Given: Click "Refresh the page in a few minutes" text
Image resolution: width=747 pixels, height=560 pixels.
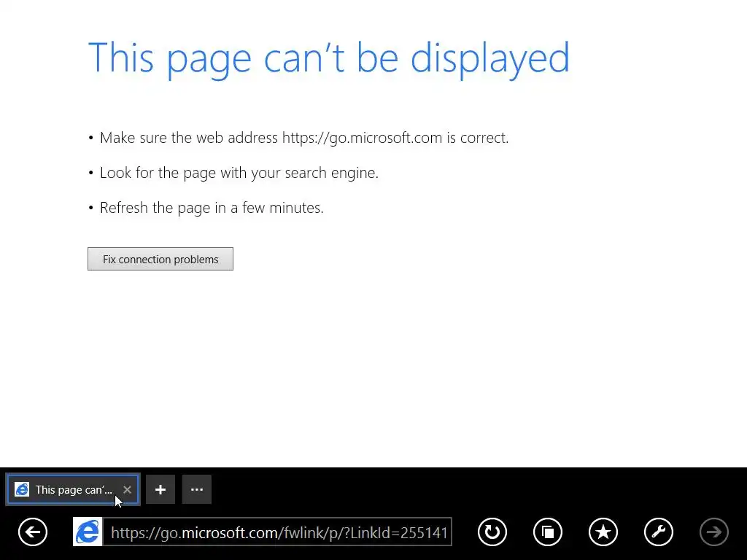Looking at the screenshot, I should click(x=212, y=208).
